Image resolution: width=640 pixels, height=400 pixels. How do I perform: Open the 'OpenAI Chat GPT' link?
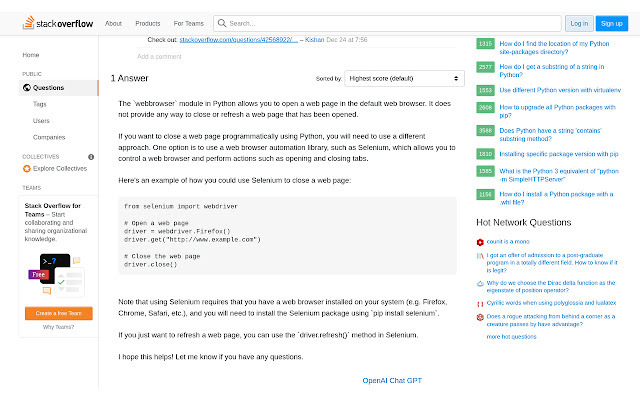(392, 380)
